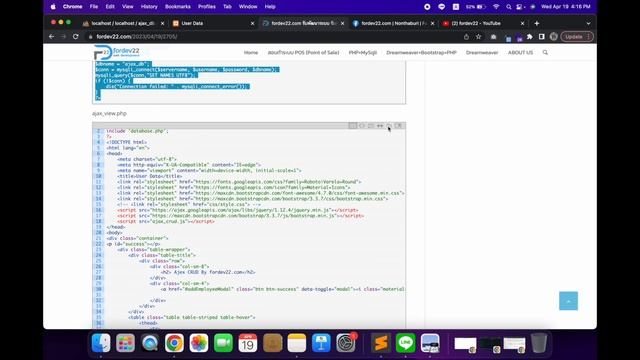
Task: Open the battery status indicator
Action: [x=476, y=7]
